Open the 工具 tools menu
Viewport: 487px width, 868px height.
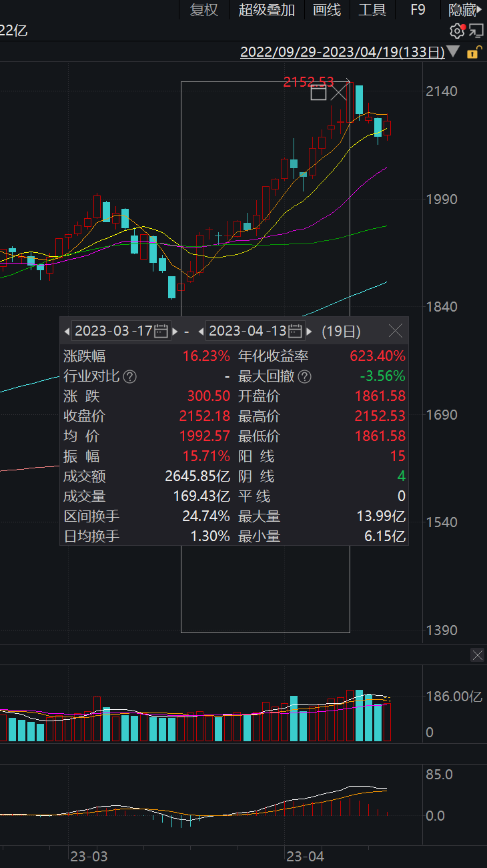click(372, 9)
